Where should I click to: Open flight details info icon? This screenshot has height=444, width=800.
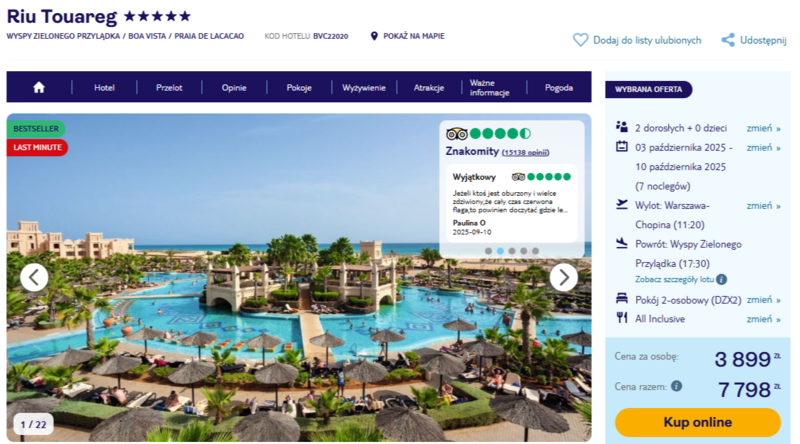point(721,279)
